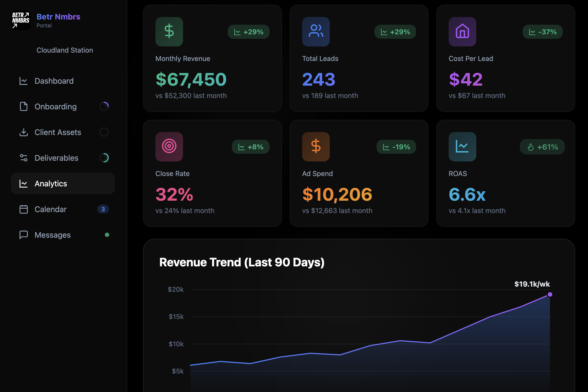Click the Calendar icon in sidebar
The width and height of the screenshot is (588, 392).
pos(23,209)
